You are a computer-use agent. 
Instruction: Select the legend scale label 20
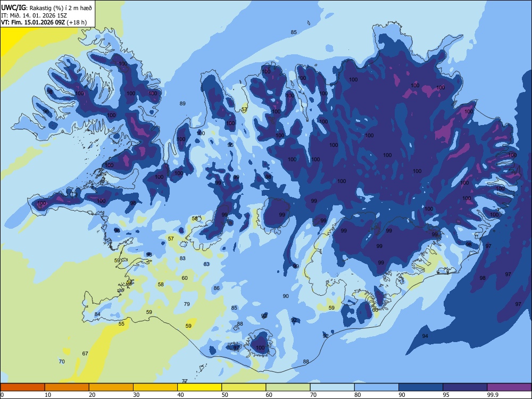click(x=92, y=395)
